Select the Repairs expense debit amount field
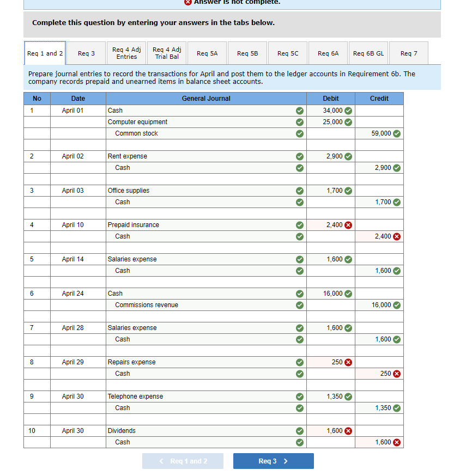The width and height of the screenshot is (466, 476). coord(330,362)
